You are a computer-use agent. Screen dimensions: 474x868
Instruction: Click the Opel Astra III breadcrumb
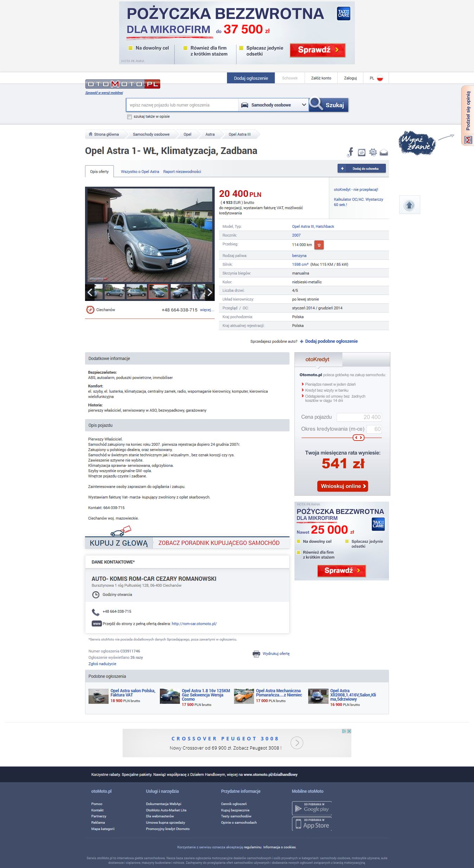click(x=240, y=134)
